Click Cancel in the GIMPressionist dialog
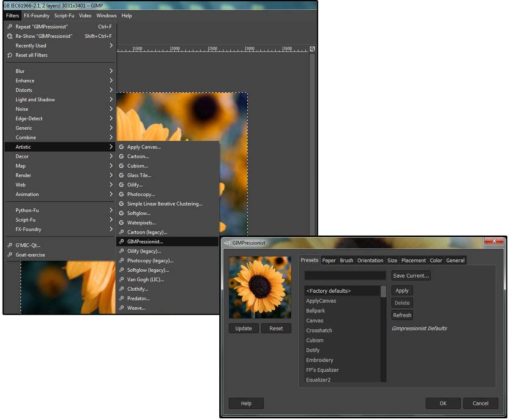Screen dimensions: 509x420 click(x=481, y=403)
